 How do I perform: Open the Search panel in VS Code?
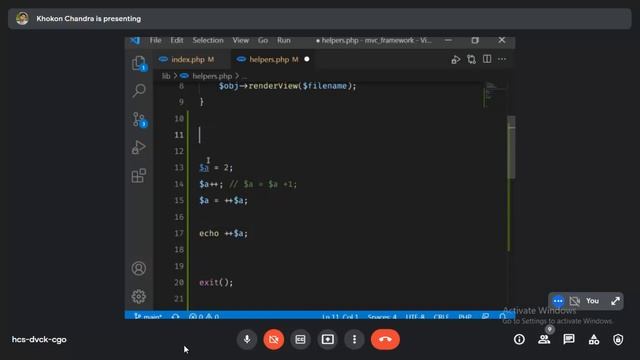pyautogui.click(x=139, y=91)
